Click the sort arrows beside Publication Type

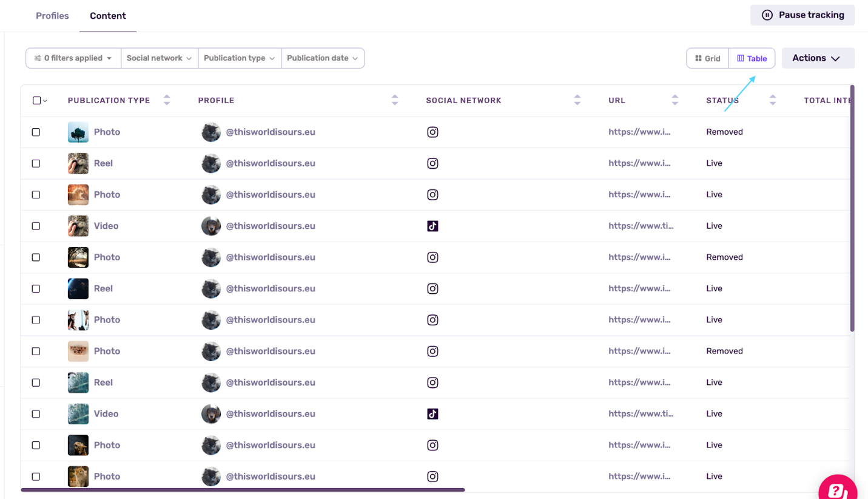[167, 100]
